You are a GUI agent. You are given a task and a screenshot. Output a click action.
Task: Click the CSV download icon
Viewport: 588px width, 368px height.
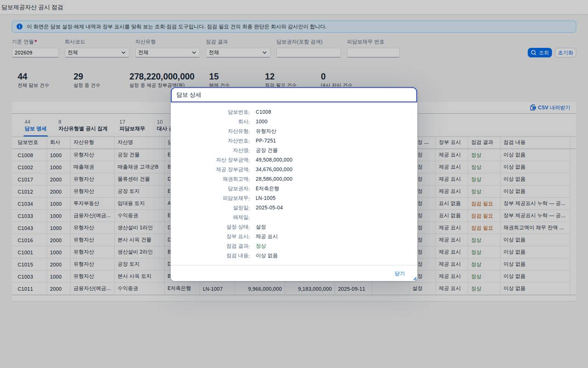(x=533, y=108)
